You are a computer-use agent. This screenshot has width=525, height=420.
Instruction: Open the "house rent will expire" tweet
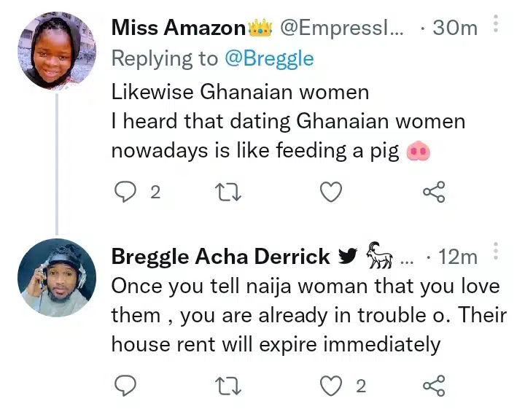pos(306,315)
